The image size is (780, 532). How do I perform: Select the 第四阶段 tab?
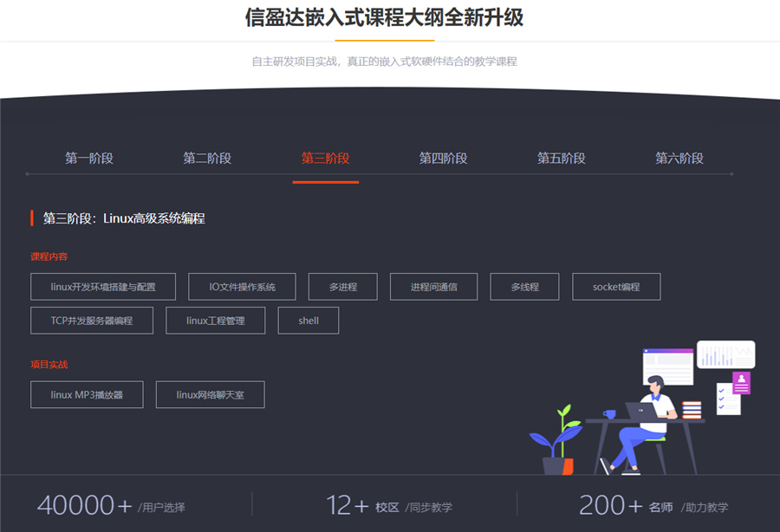click(443, 159)
